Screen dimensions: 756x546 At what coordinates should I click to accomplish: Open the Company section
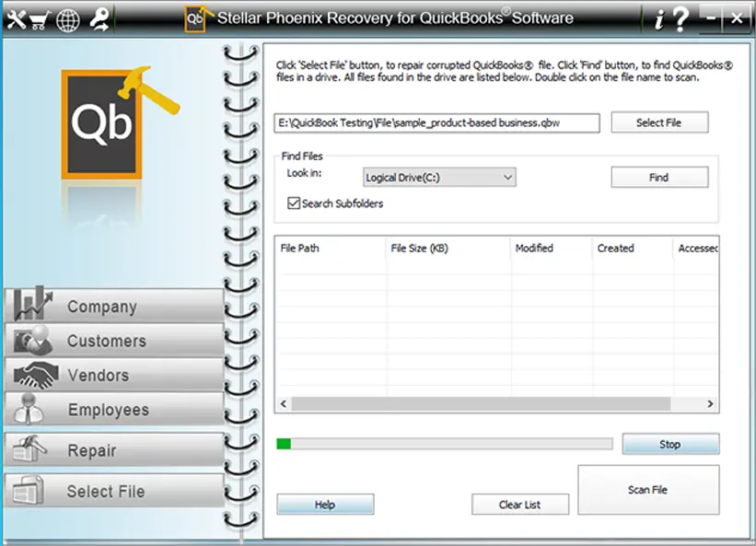pos(115,306)
